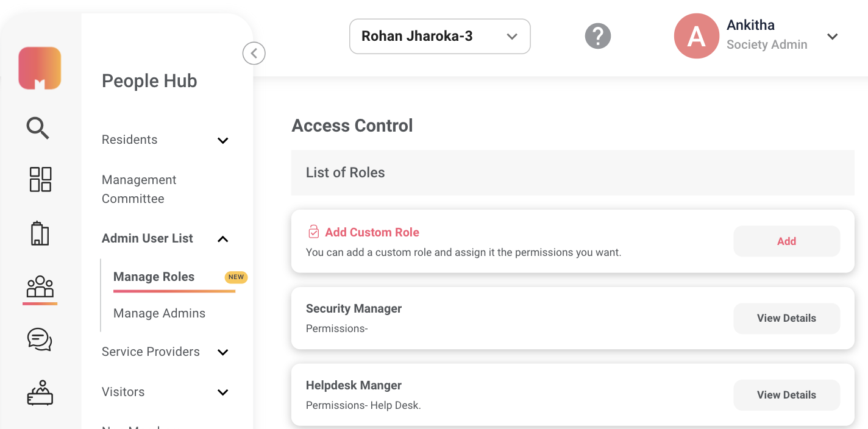Open the Manage Admins menu item
868x429 pixels.
pos(159,313)
